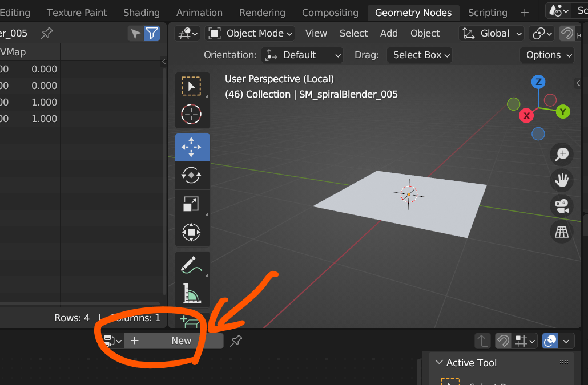Select the 3D Cursor tool
The image size is (588, 385).
click(192, 114)
